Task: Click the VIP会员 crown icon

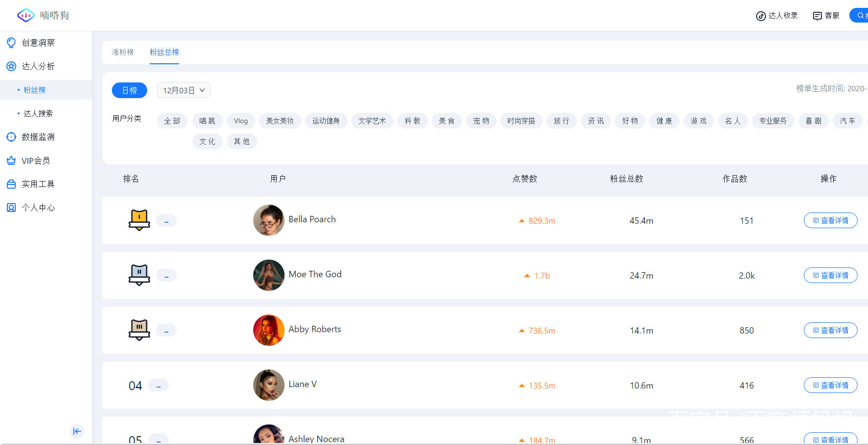Action: click(11, 160)
